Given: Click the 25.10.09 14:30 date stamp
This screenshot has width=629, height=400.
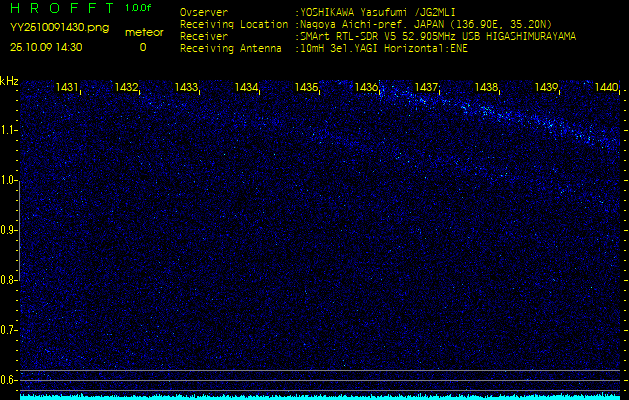Looking at the screenshot, I should click(46, 47).
